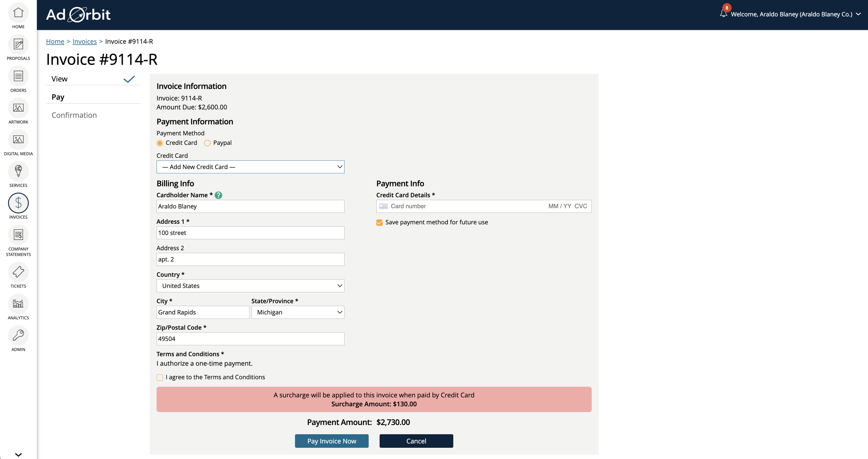
Task: Click the Home breadcrumb link
Action: 55,41
